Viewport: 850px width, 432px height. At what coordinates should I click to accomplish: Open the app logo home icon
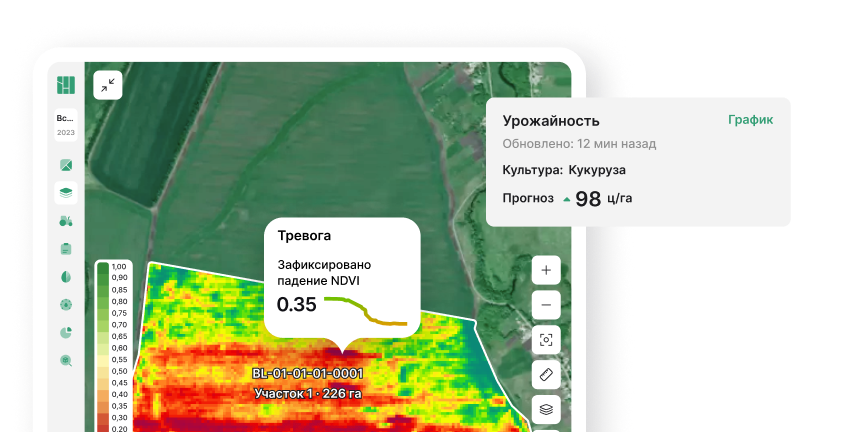[x=66, y=85]
